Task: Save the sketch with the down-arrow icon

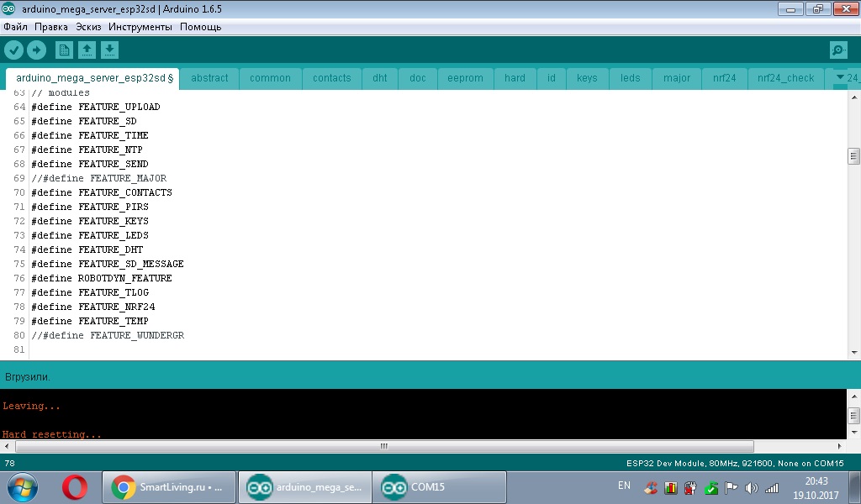Action: 109,50
